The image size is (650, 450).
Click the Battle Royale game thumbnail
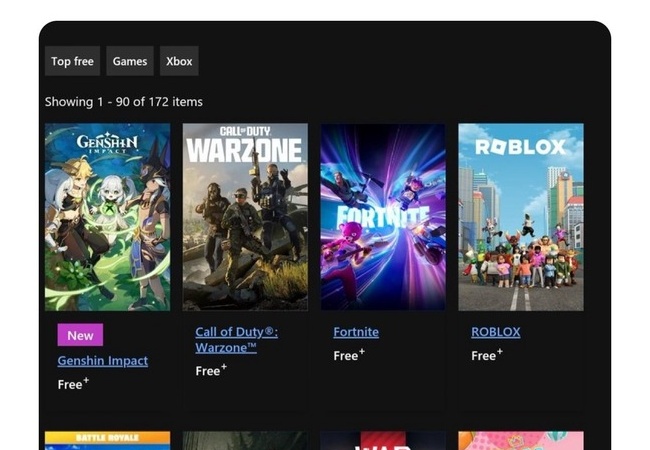(x=107, y=440)
